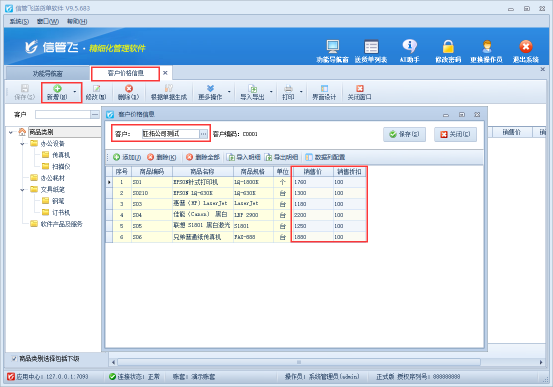Click the 应用中心 icon in status bar
Image resolution: width=553 pixels, height=387 pixels.
[x=11, y=377]
